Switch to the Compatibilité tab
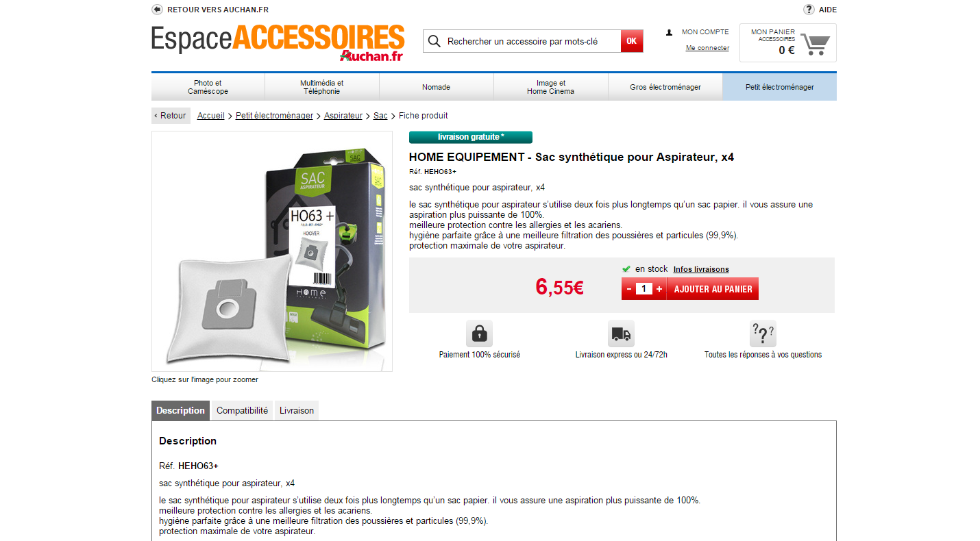Screen dimensions: 980x541 tap(242, 411)
